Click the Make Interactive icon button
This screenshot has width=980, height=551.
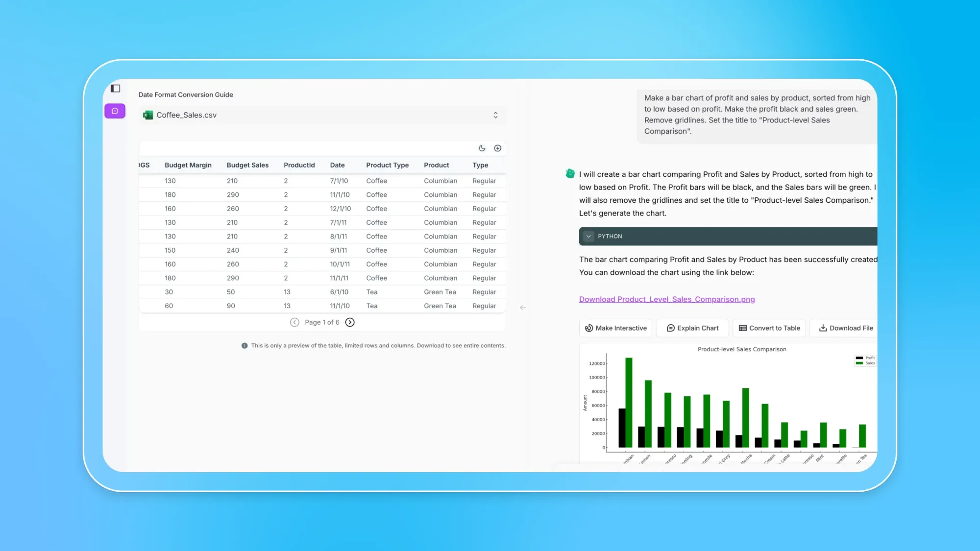[589, 328]
